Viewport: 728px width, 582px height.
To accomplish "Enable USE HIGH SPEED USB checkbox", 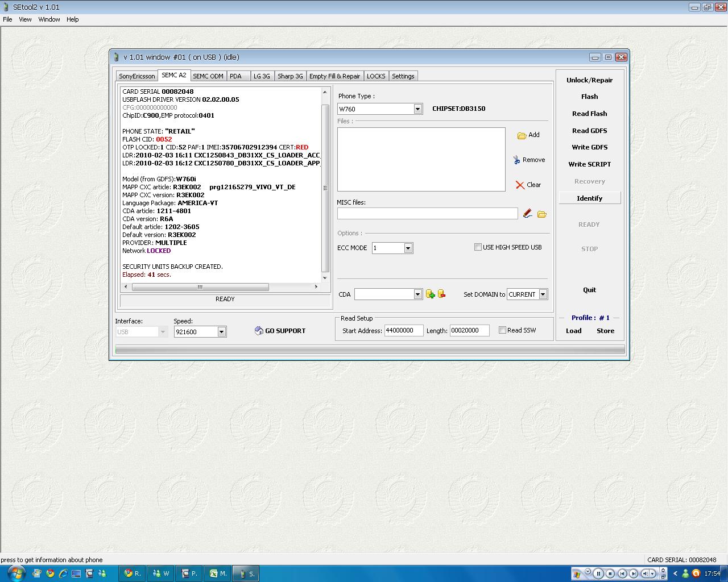I will point(478,247).
